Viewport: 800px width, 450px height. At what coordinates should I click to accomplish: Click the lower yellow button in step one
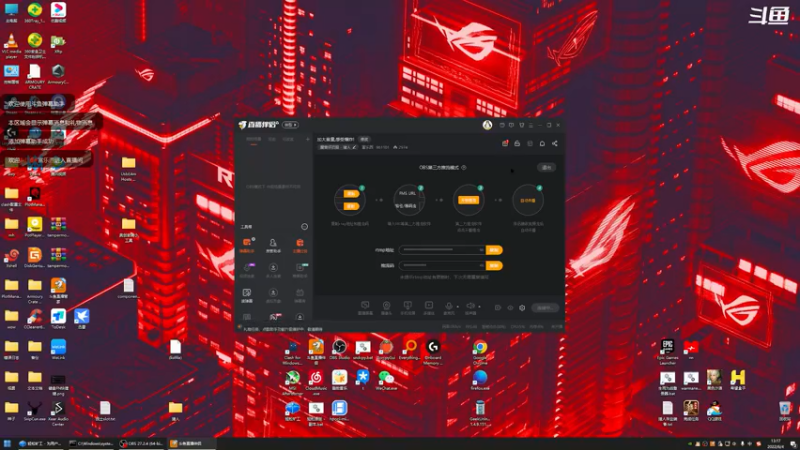click(x=351, y=206)
